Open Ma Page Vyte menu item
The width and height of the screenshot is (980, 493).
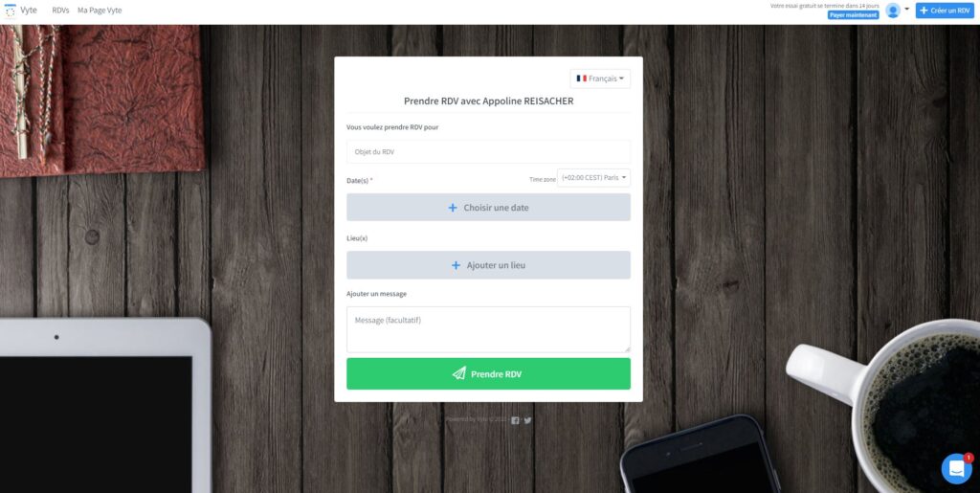tap(100, 11)
